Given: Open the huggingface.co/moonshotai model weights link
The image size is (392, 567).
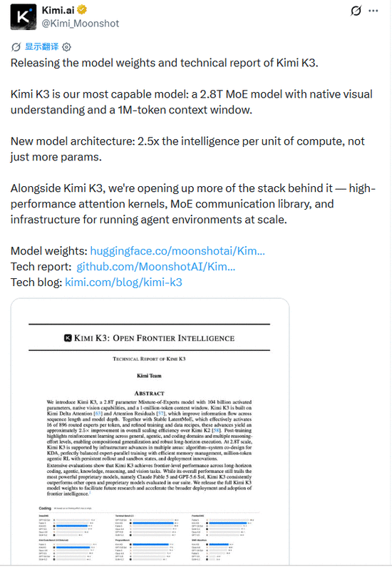Looking at the screenshot, I should 177,251.
